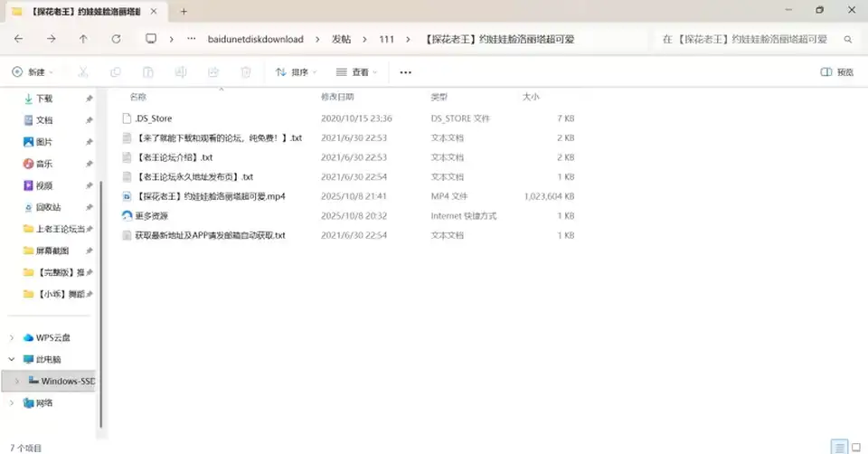Screen dimensions: 868x454
Task: Select the .DS_Store file name
Action: [x=154, y=118]
